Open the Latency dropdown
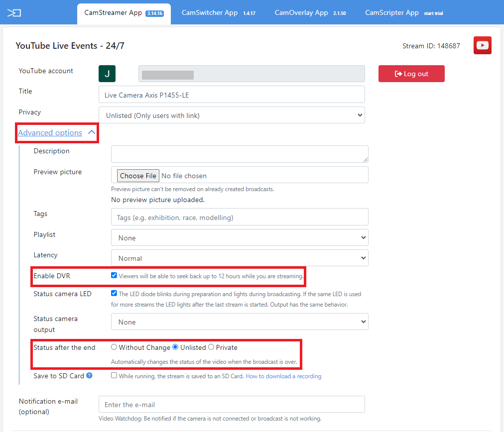504x432 pixels. (x=240, y=258)
